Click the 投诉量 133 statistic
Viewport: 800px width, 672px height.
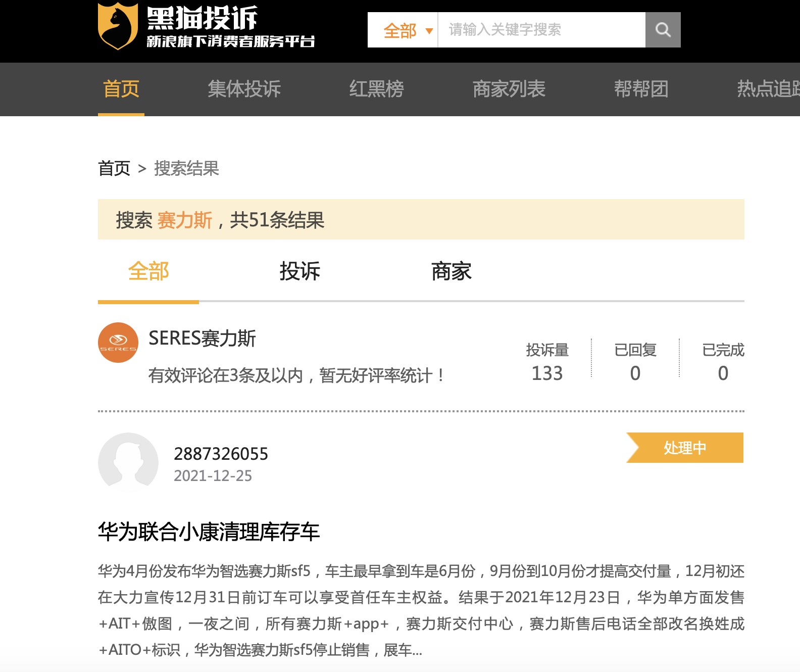[x=547, y=362]
